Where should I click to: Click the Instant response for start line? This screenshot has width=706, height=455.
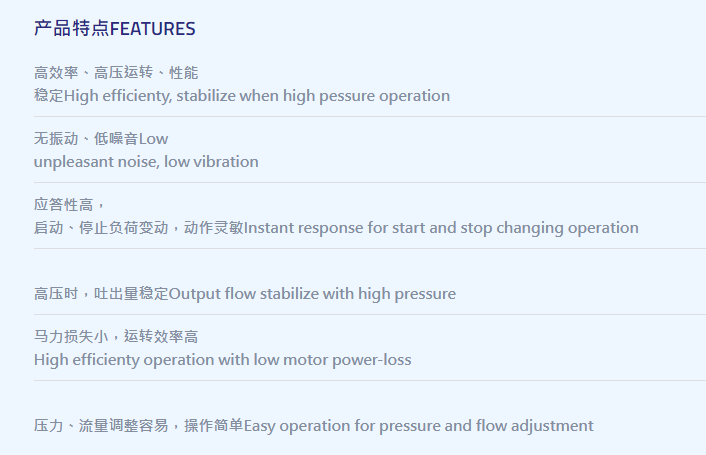[336, 228]
